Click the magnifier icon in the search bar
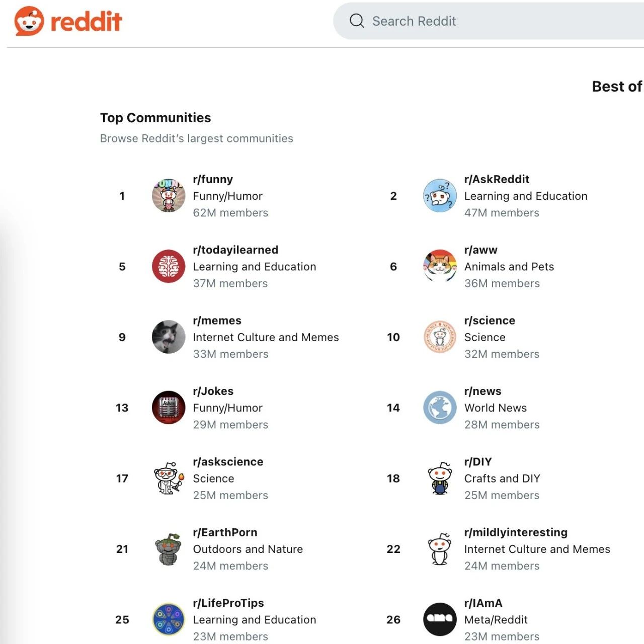The image size is (644, 644). (357, 21)
